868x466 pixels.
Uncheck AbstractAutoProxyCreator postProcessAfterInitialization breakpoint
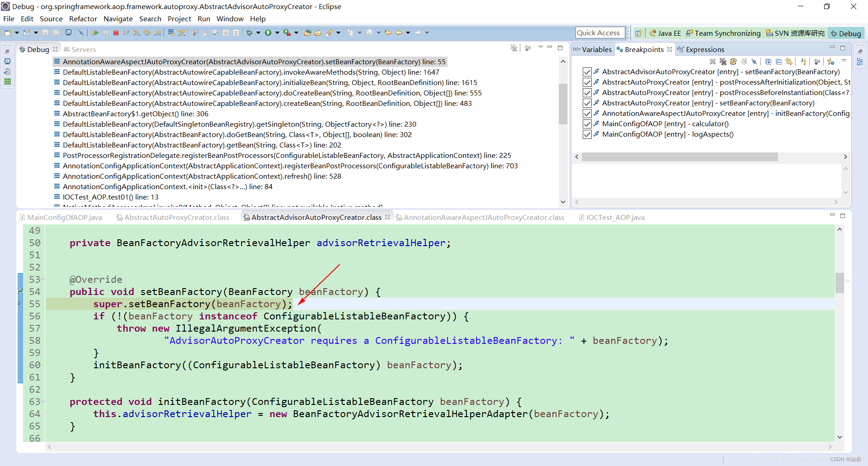[x=587, y=82]
